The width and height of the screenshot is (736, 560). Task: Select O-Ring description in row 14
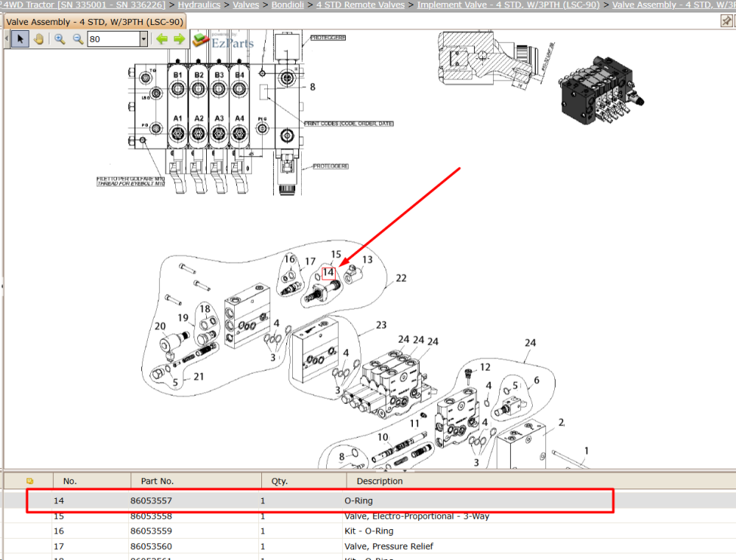point(358,501)
